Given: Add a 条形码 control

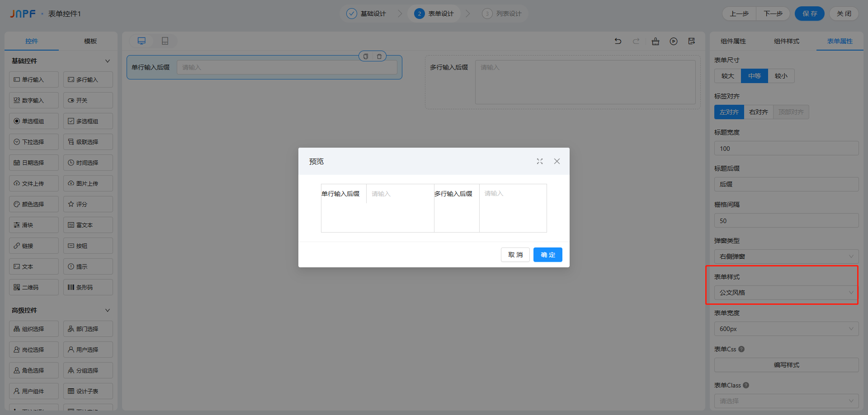Looking at the screenshot, I should [x=88, y=287].
